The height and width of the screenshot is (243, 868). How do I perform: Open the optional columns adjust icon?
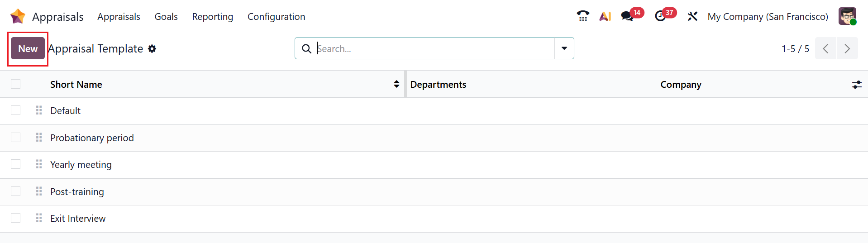[856, 85]
